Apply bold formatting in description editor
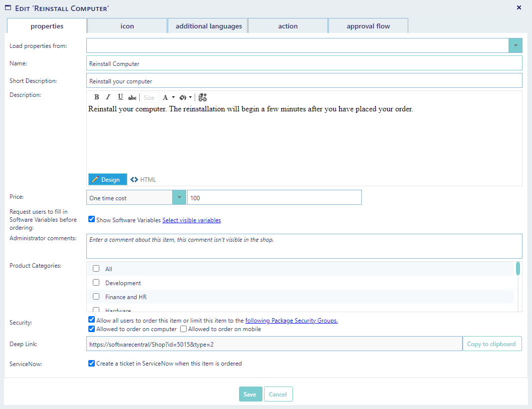The height and width of the screenshot is (409, 532). point(96,97)
